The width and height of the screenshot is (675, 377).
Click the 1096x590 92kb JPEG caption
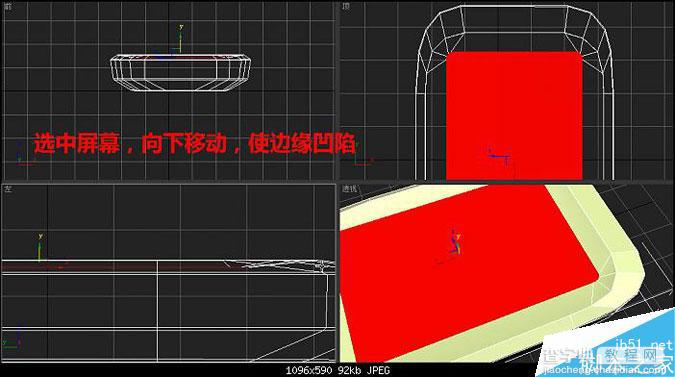coord(338,370)
